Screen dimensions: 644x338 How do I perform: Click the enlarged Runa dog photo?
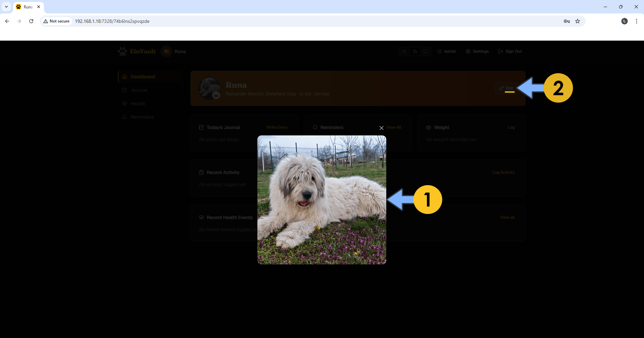click(321, 200)
